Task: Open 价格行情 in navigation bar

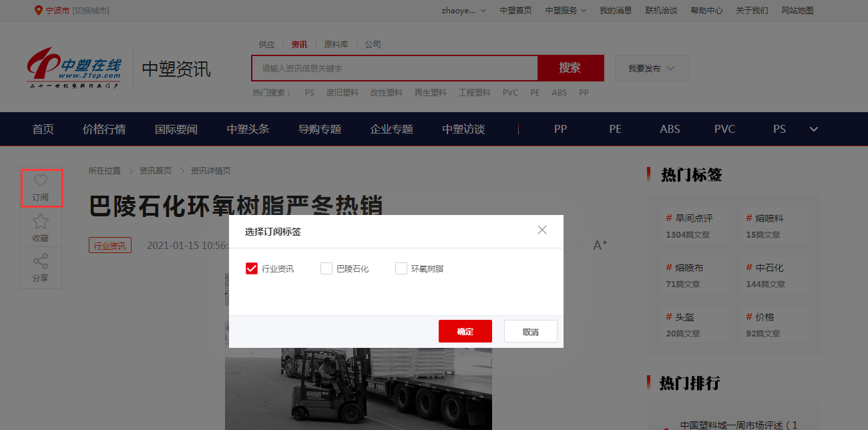Action: (x=104, y=130)
